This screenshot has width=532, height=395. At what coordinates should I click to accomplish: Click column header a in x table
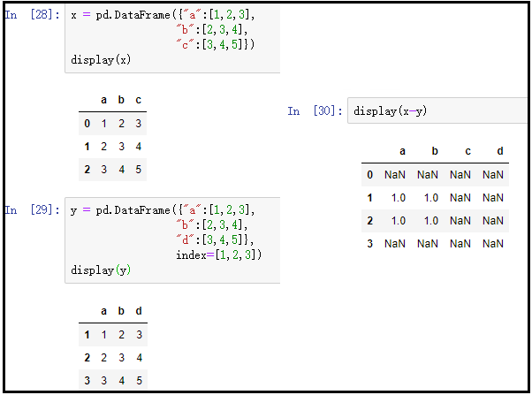point(103,100)
